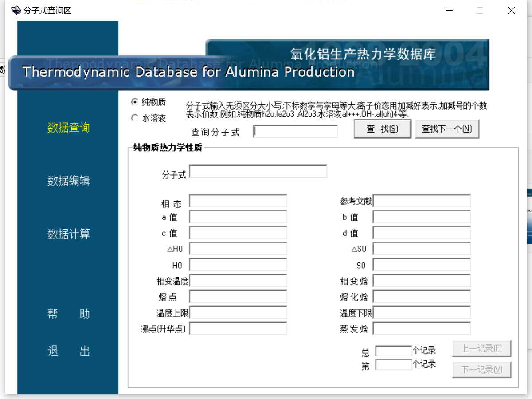Focus the 查询分子式 input box
The image size is (532, 399).
[x=295, y=132]
